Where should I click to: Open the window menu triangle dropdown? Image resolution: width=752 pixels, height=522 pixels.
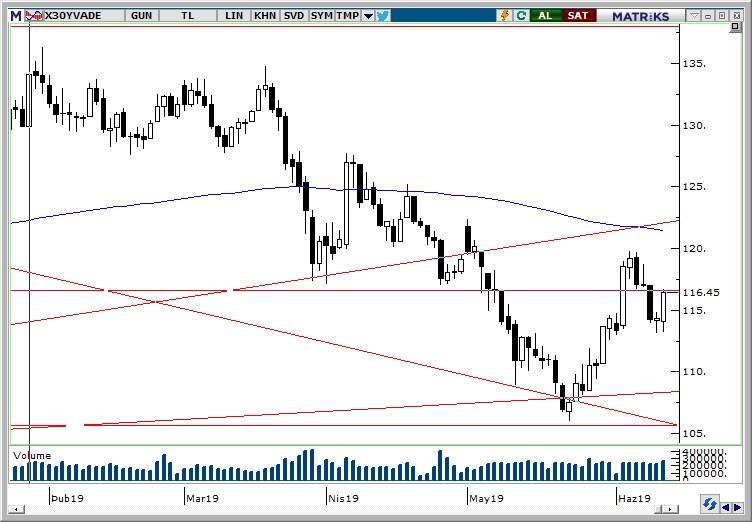point(694,16)
